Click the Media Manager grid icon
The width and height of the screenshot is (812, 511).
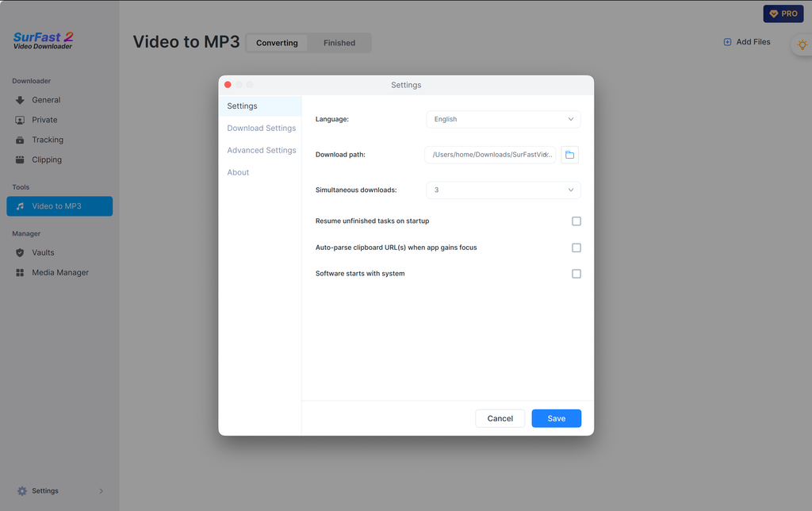[20, 273]
